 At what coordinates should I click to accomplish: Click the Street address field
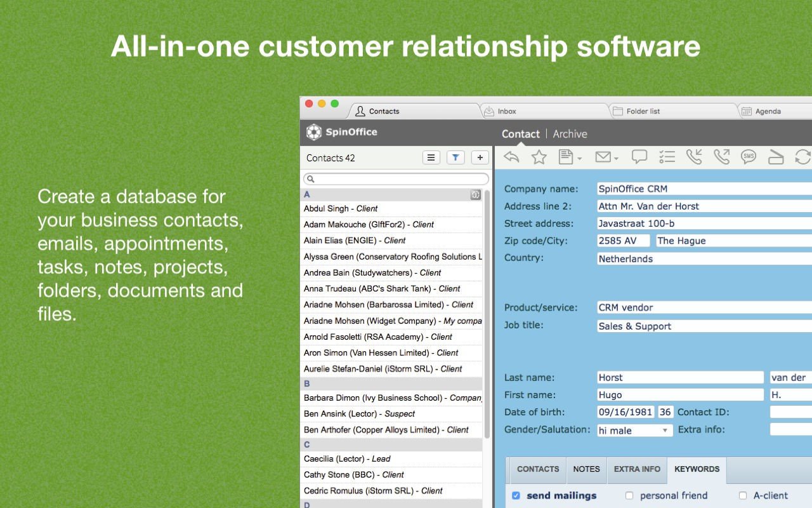704,224
